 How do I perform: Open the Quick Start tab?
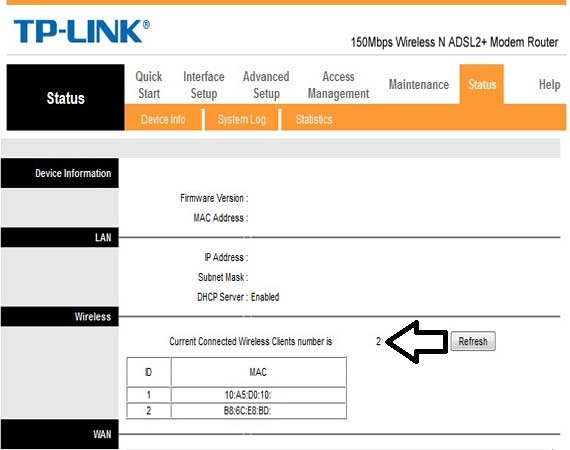point(149,85)
